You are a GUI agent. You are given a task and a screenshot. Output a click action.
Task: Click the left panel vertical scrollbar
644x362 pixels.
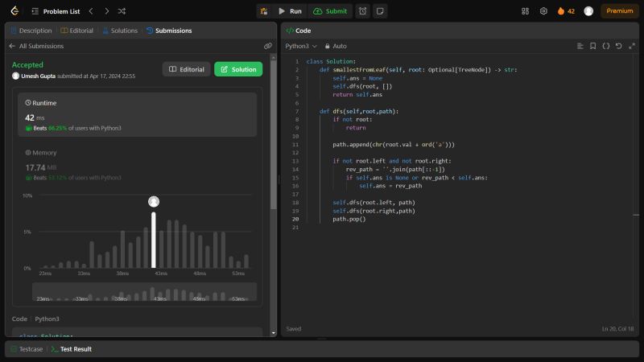274,134
